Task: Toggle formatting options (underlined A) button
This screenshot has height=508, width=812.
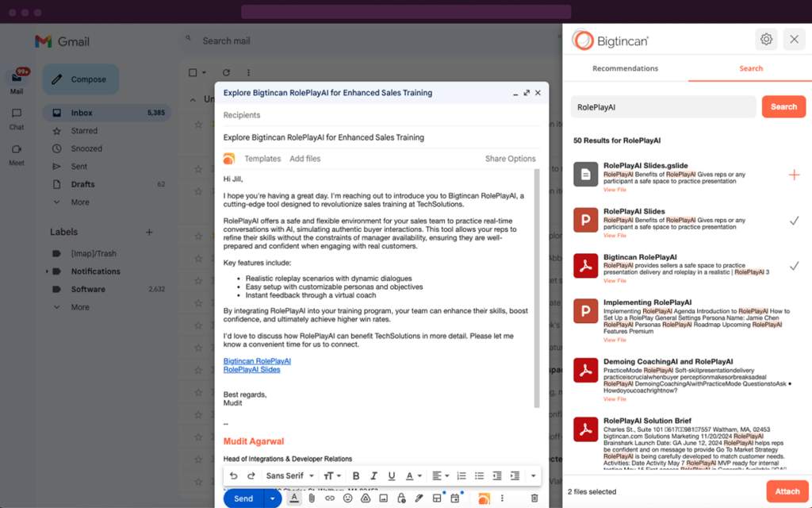Action: pos(294,498)
